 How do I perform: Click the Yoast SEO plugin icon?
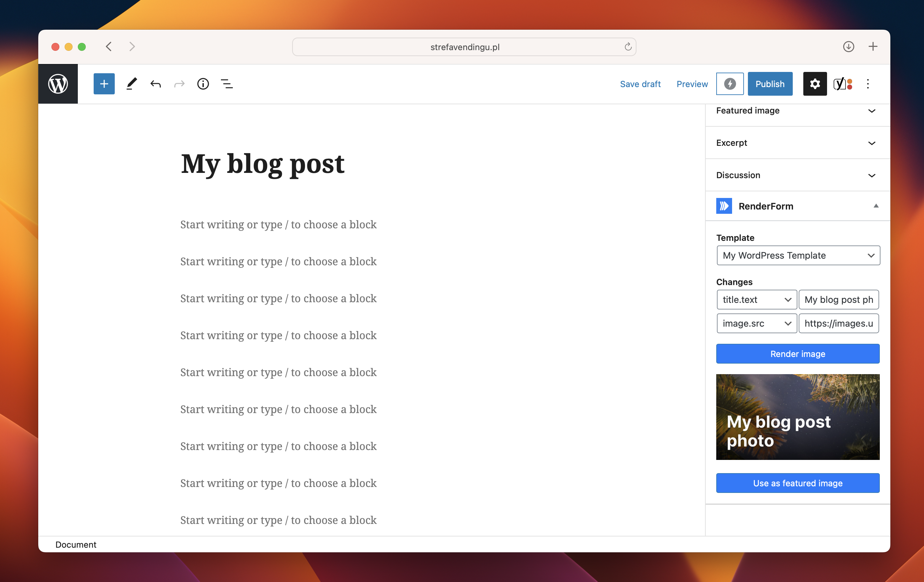842,84
